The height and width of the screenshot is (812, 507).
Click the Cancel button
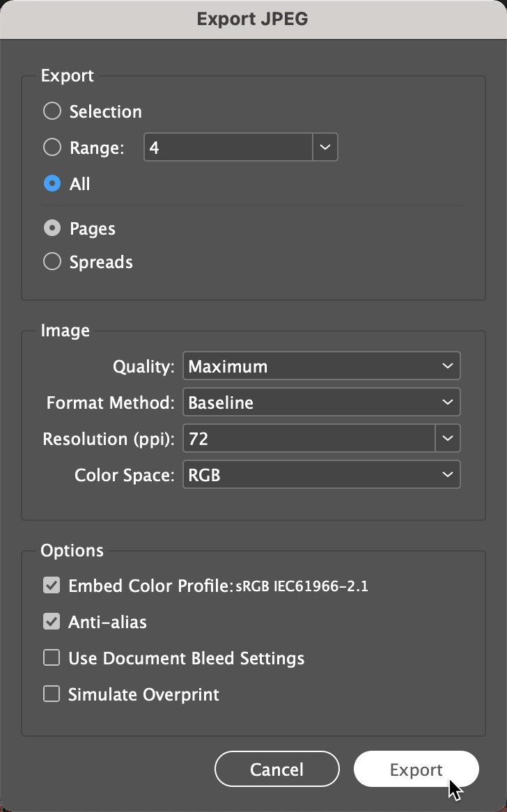tap(277, 769)
